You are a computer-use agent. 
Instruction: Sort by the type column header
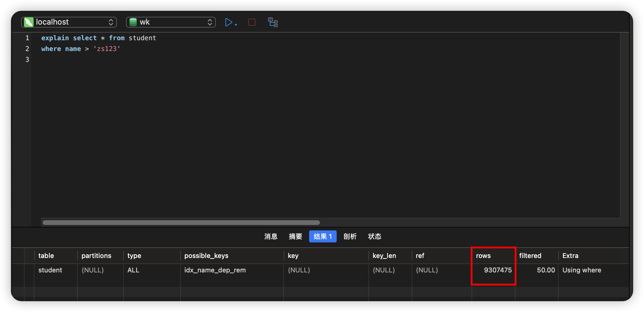click(152, 256)
